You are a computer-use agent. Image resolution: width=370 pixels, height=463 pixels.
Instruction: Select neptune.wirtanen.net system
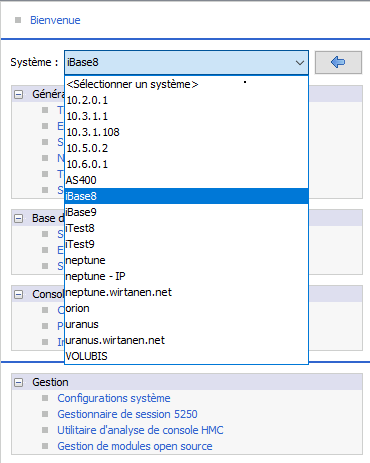(x=186, y=292)
